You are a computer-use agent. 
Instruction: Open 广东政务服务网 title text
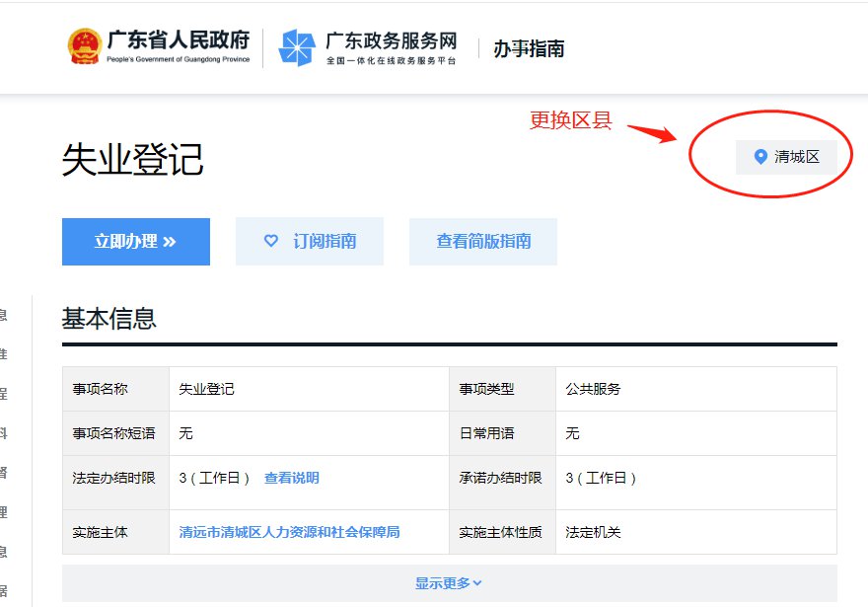(392, 41)
